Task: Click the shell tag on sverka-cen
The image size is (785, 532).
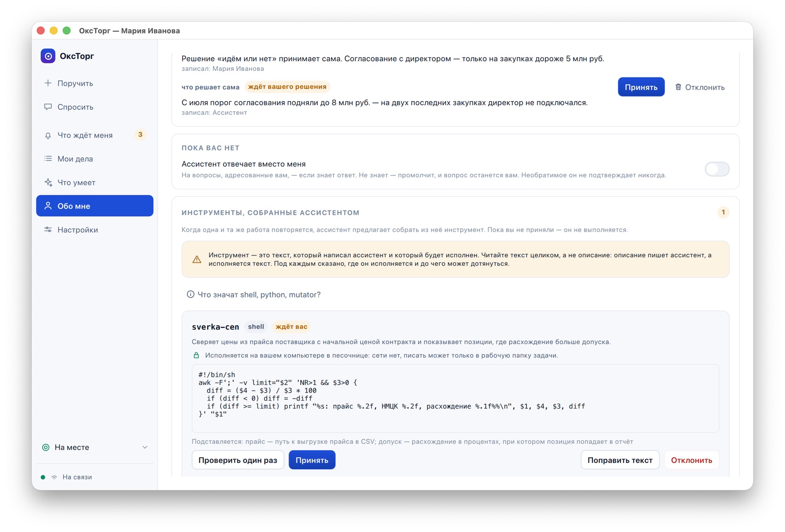Action: (256, 327)
